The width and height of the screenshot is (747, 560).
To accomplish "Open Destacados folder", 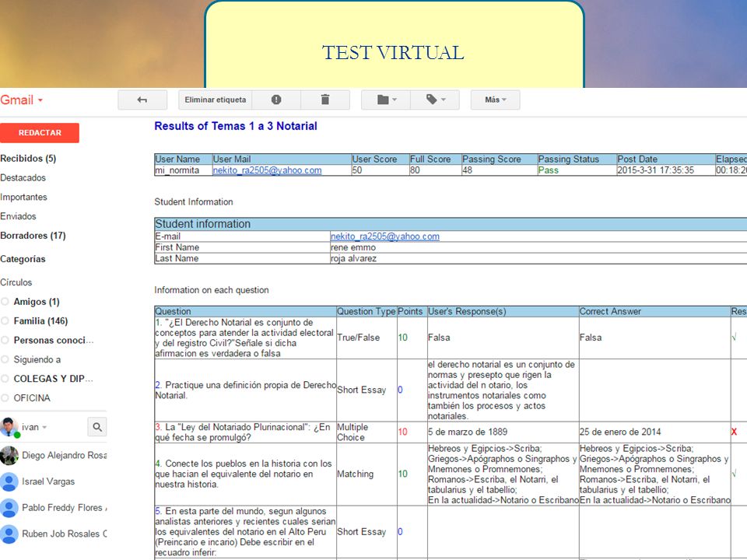I will (x=23, y=177).
